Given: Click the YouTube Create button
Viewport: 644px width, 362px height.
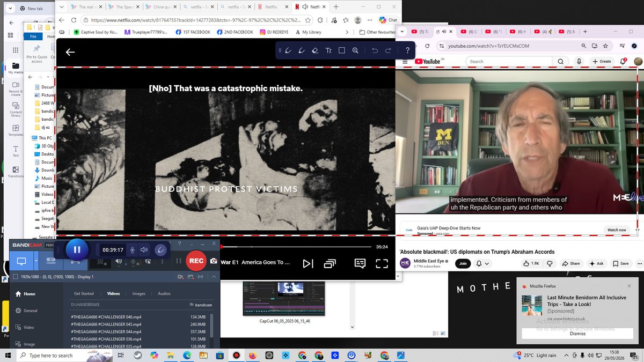Looking at the screenshot, I should click(x=602, y=62).
